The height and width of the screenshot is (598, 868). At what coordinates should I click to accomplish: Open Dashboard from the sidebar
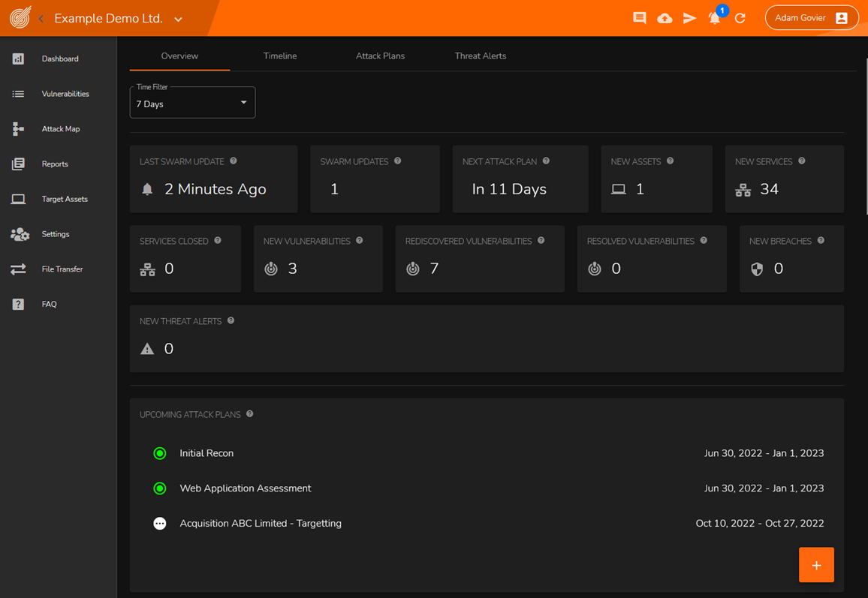point(59,59)
